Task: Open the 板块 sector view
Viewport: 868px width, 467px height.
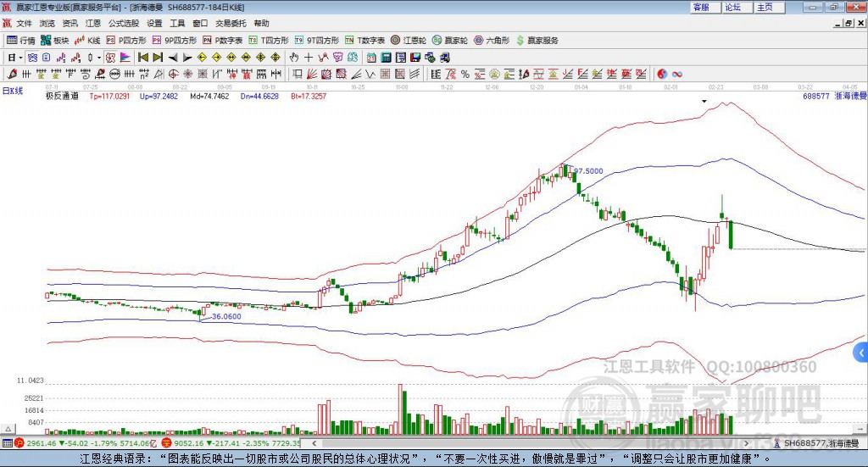Action: coord(55,41)
